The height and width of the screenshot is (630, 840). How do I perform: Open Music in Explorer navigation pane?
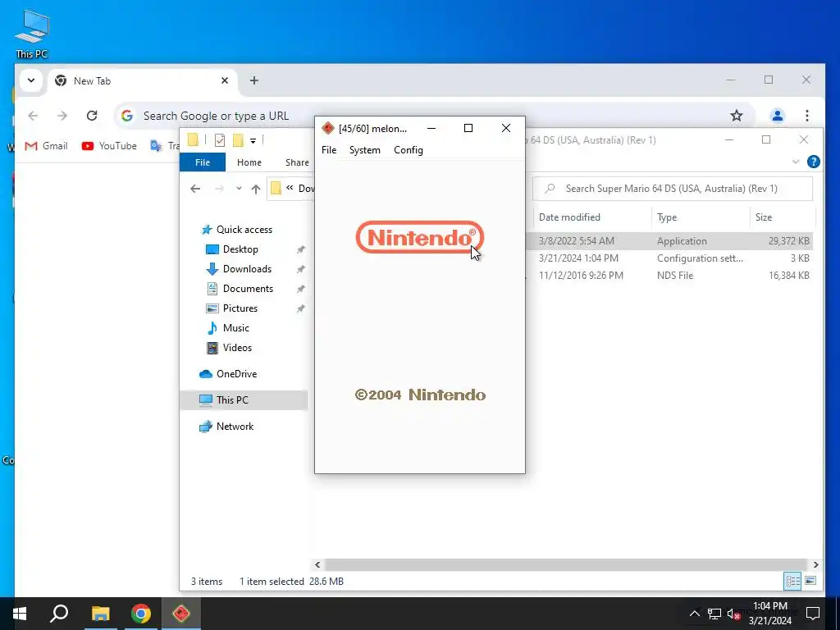[228, 328]
